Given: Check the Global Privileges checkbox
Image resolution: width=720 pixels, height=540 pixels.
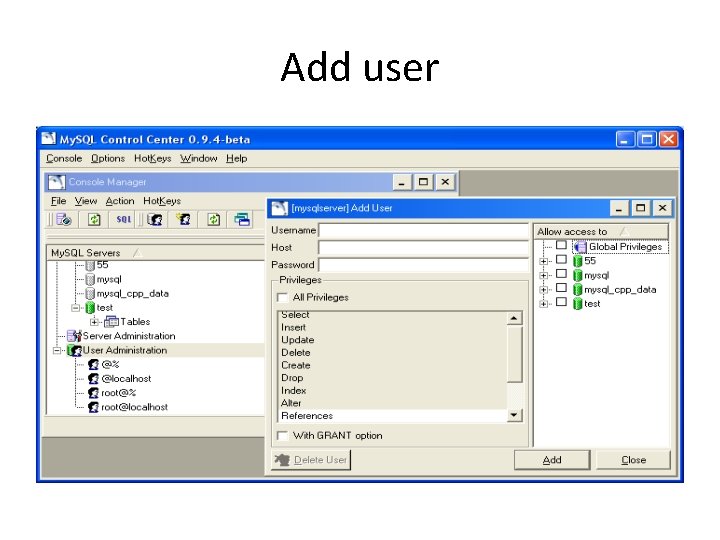Looking at the screenshot, I should coord(561,245).
